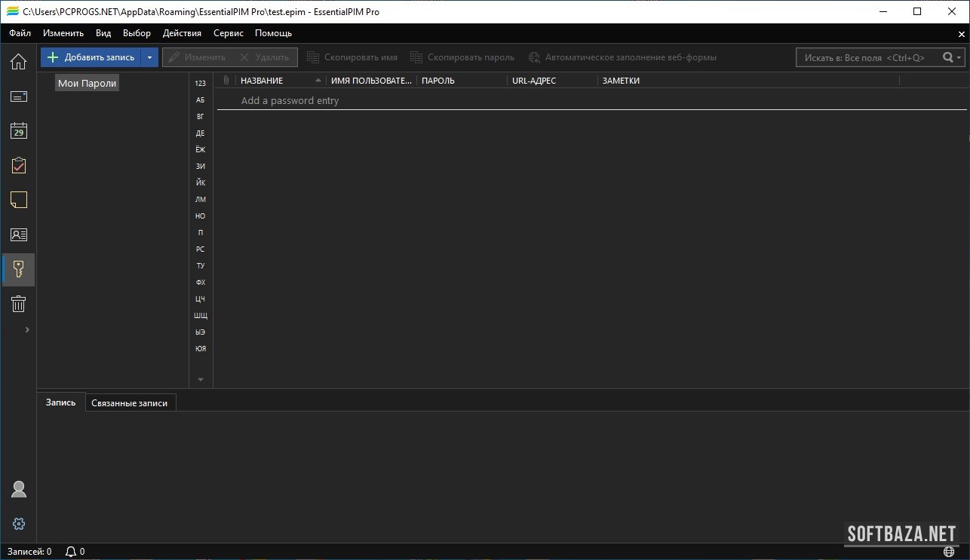The height and width of the screenshot is (560, 970).
Task: Open the Notes module icon
Action: [x=18, y=200]
